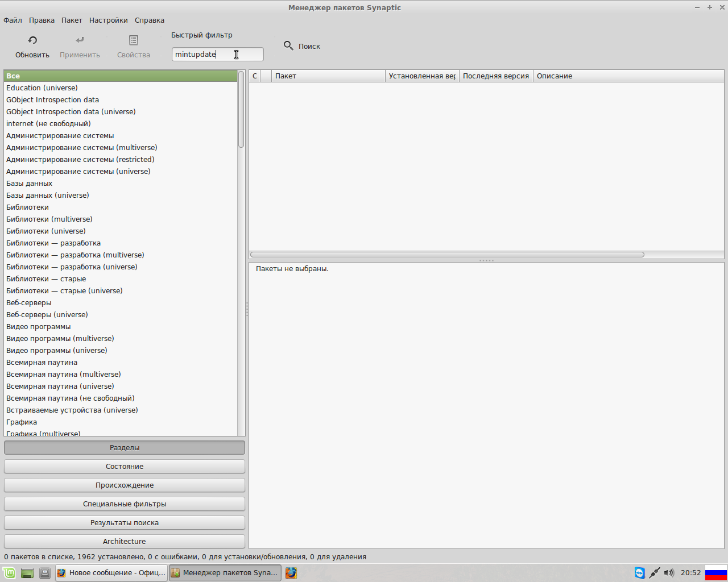Select the Базы данных section
The image size is (728, 582).
[x=30, y=184]
